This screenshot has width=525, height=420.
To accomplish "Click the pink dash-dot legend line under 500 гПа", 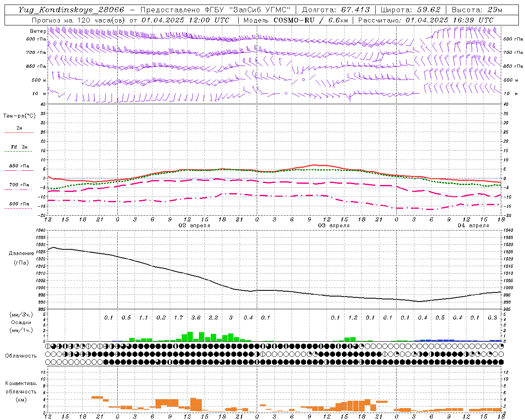I will (x=19, y=208).
